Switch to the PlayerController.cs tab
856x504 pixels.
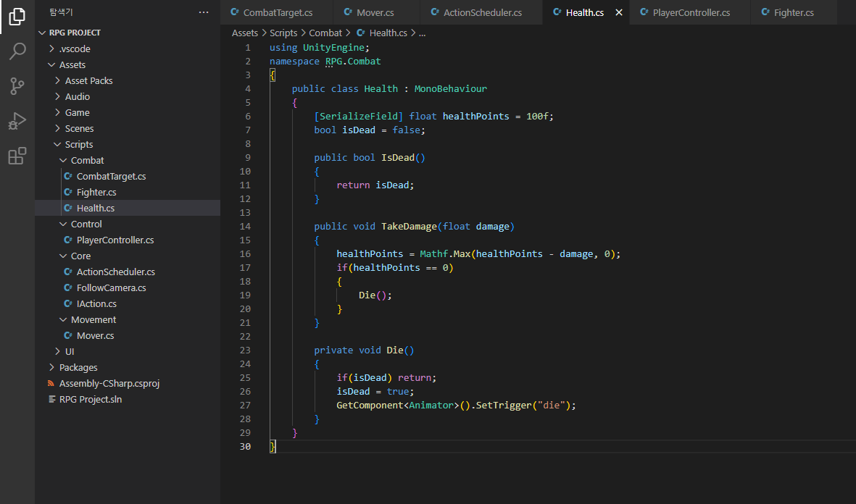(690, 13)
